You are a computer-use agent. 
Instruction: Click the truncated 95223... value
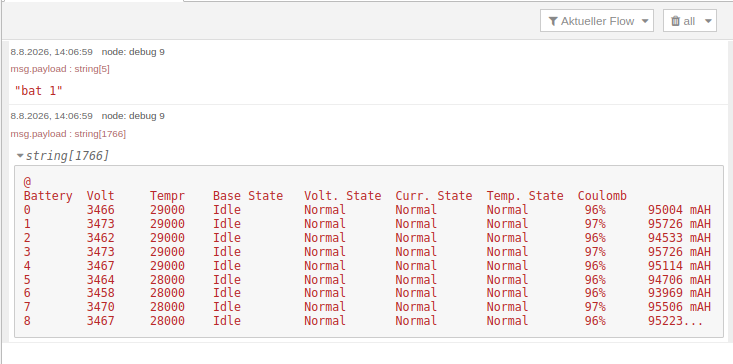(676, 321)
